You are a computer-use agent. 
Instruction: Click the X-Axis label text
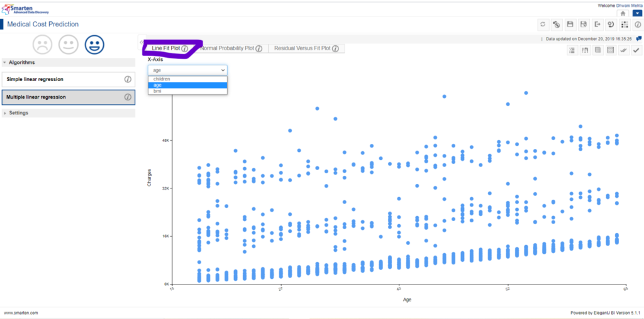click(x=155, y=60)
